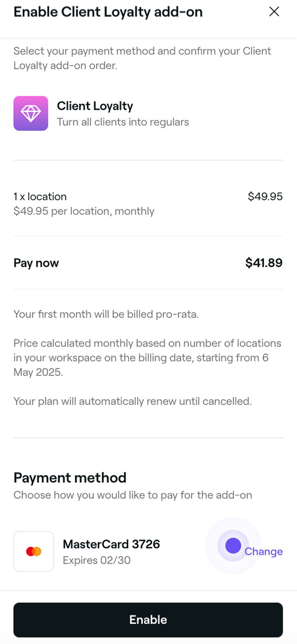Click the white card container around MasterCard logo
The image size is (297, 644).
click(33, 551)
